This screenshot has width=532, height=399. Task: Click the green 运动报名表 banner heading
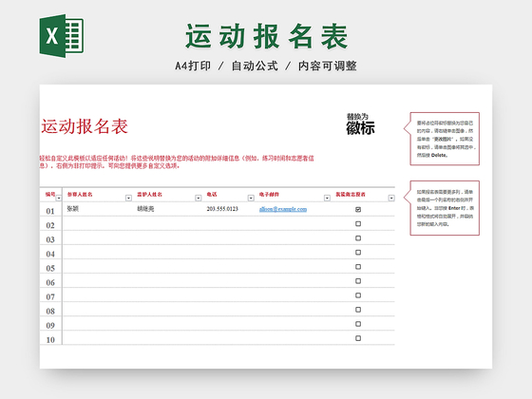tap(267, 36)
